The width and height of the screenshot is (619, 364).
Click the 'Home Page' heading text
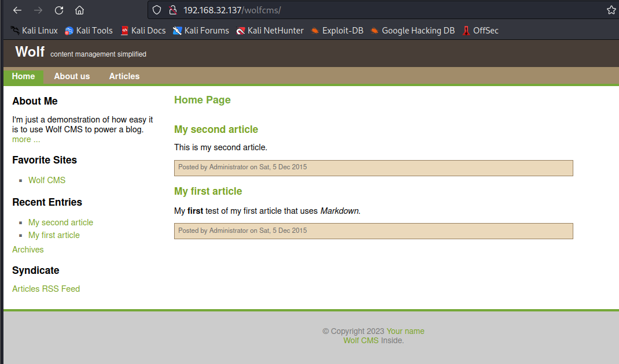202,100
